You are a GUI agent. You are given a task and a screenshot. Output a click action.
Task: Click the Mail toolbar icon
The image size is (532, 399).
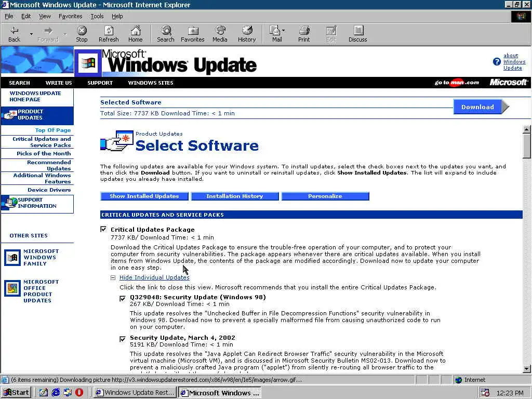pyautogui.click(x=275, y=34)
